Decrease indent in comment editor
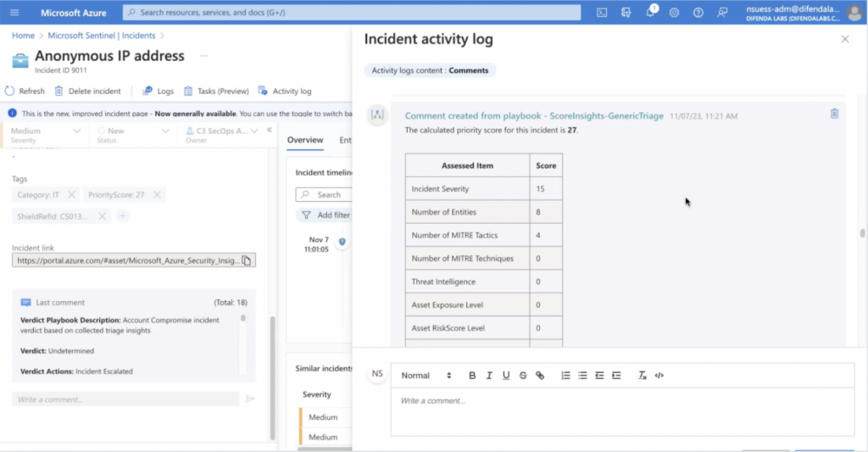Image resolution: width=868 pixels, height=452 pixels. 599,376
